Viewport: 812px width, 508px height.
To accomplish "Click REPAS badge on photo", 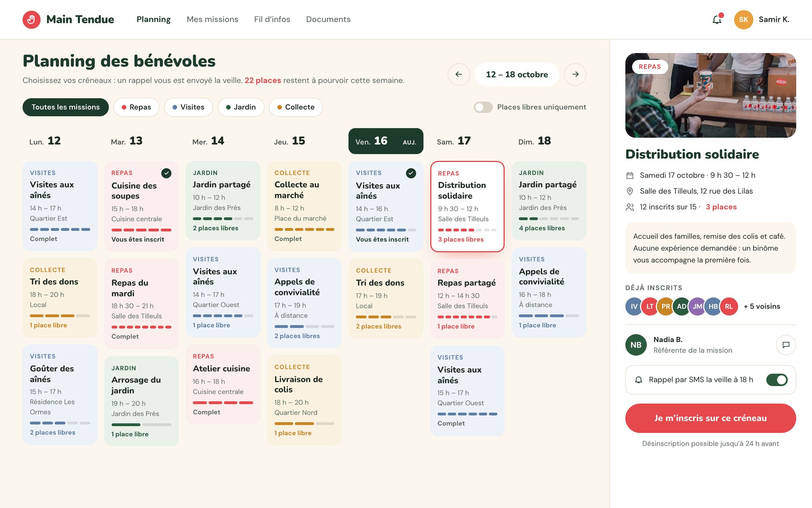I will pyautogui.click(x=650, y=67).
